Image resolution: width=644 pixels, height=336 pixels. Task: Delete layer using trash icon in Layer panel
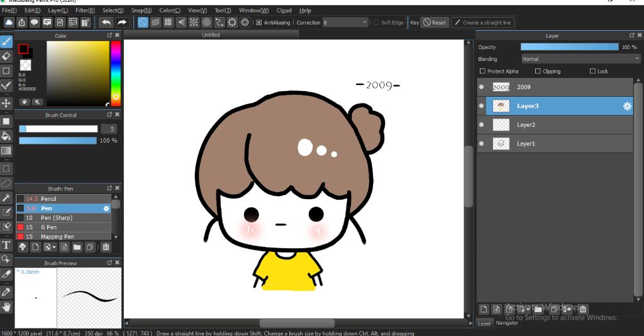[582, 309]
